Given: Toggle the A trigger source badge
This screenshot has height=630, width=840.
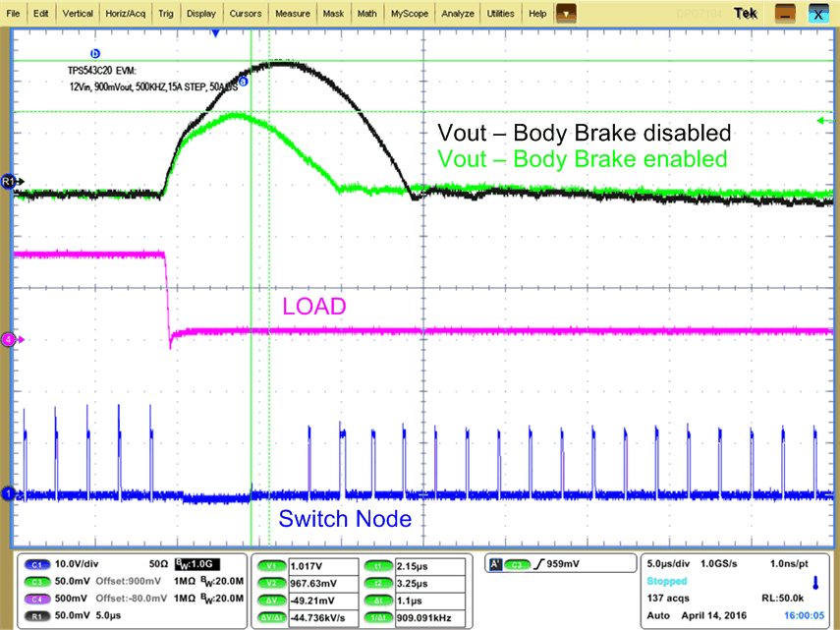Looking at the screenshot, I should click(x=495, y=563).
